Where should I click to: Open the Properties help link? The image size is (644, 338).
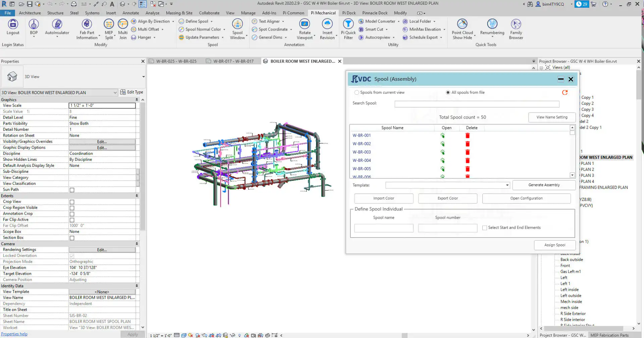coord(14,334)
